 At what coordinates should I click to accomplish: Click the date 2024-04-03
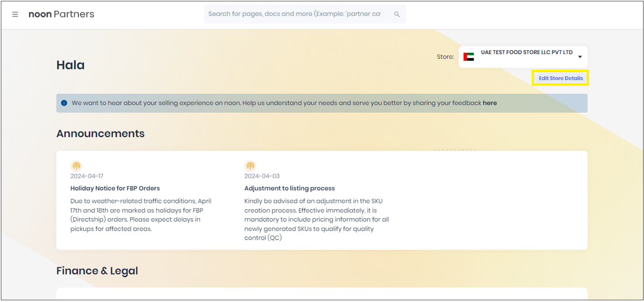pos(262,176)
